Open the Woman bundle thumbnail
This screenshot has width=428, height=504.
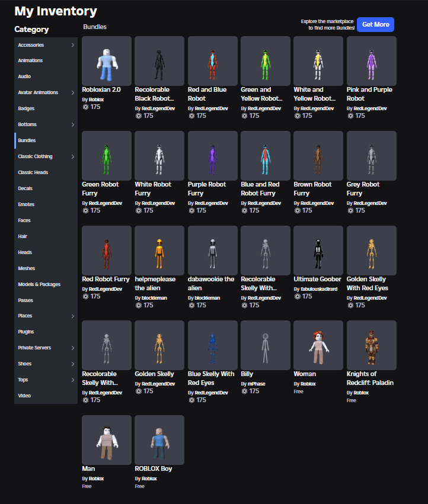[318, 345]
